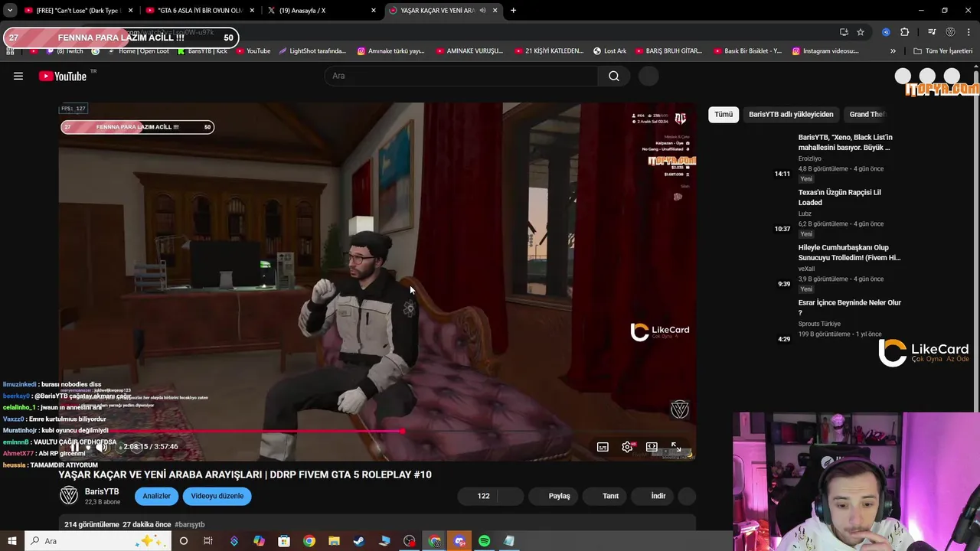Open the 'Tüm Yer İşaretleri' bookmarks folder
Image resolution: width=980 pixels, height=551 pixels.
click(x=943, y=51)
